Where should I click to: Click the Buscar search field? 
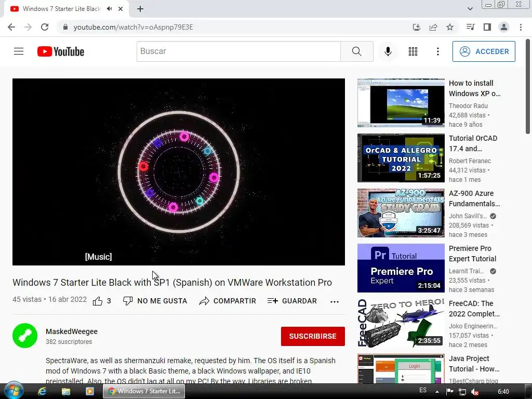(x=238, y=51)
